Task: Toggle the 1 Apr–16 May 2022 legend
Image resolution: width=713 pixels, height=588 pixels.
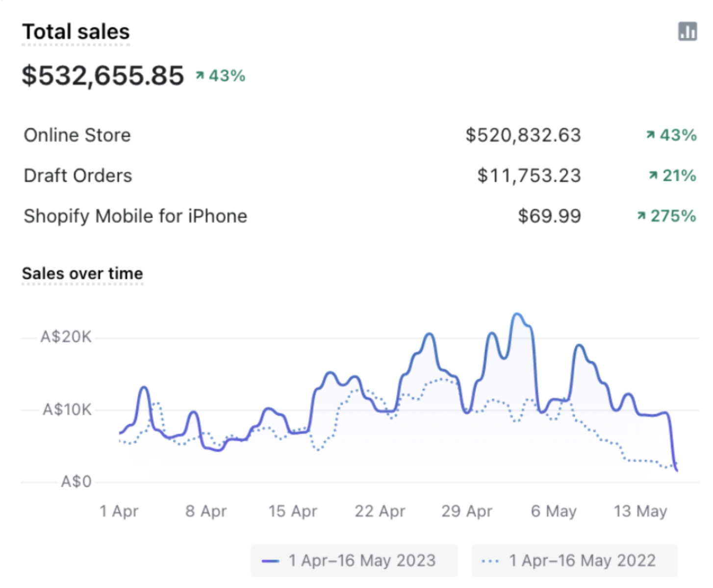Action: coord(574,561)
